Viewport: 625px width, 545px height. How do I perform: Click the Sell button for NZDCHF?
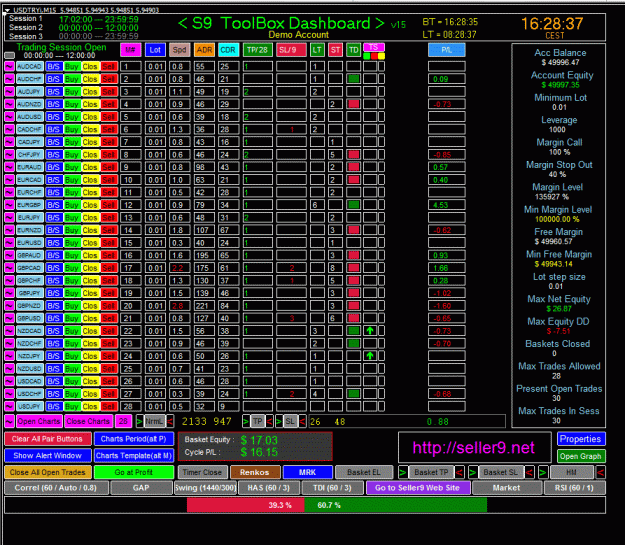(x=108, y=343)
